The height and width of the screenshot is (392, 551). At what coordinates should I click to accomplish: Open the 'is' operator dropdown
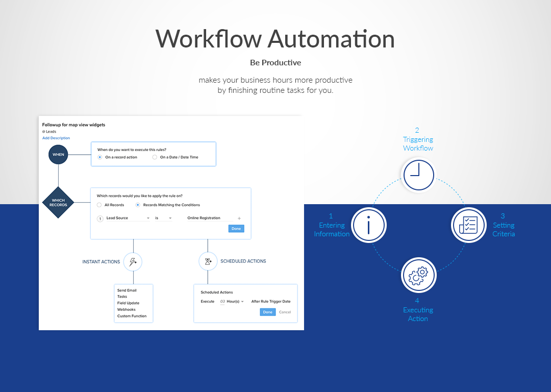point(163,218)
